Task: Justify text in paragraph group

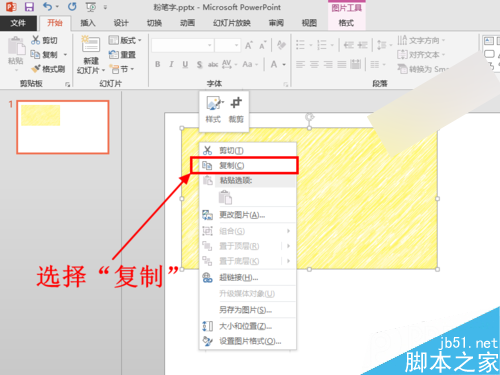Action: point(342,64)
